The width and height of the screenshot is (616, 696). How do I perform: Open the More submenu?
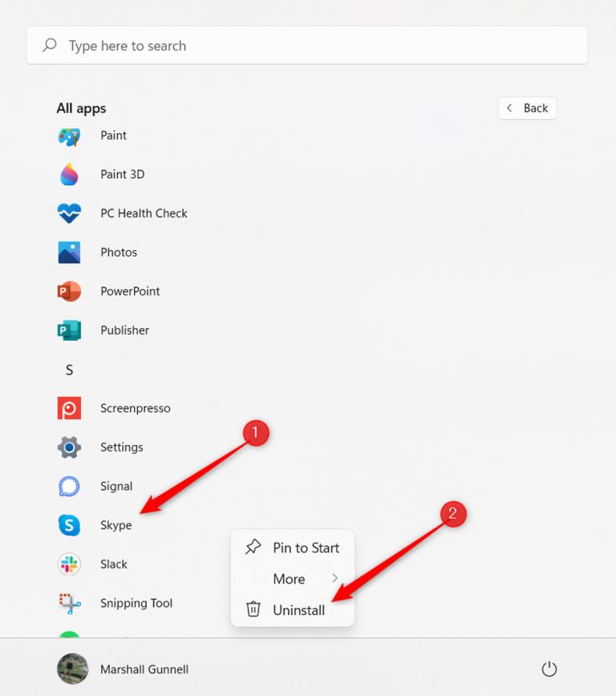point(293,579)
